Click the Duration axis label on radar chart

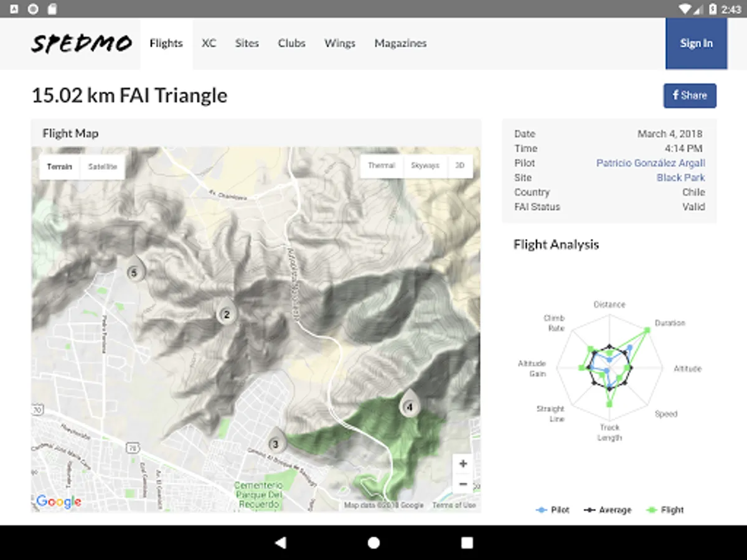tap(670, 323)
